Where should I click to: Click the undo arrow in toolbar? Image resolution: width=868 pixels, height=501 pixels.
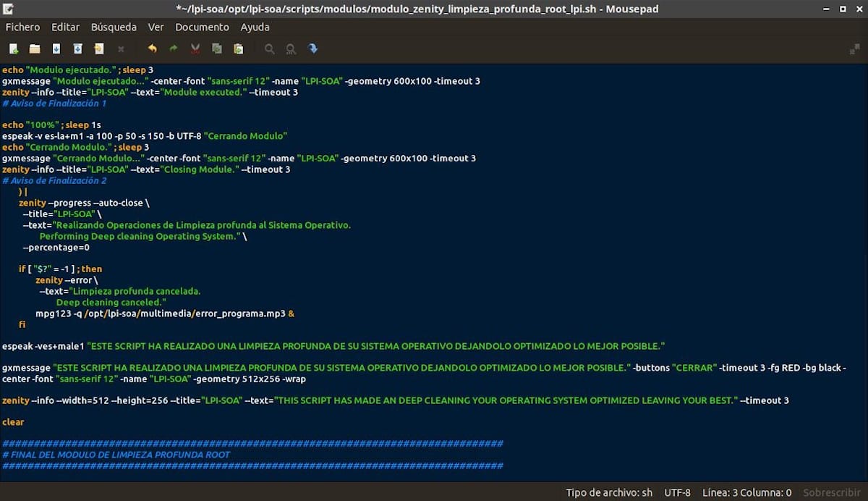pos(152,49)
